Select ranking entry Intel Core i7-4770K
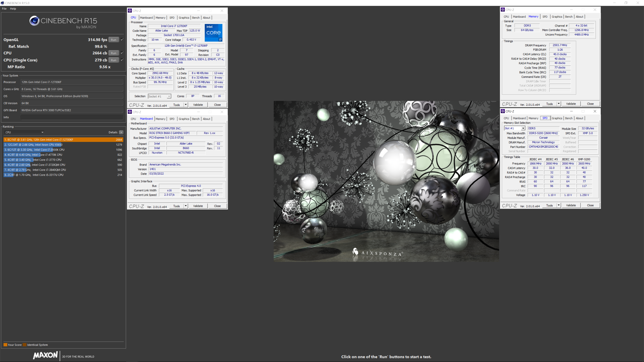This screenshot has width=644, height=362. point(63,155)
